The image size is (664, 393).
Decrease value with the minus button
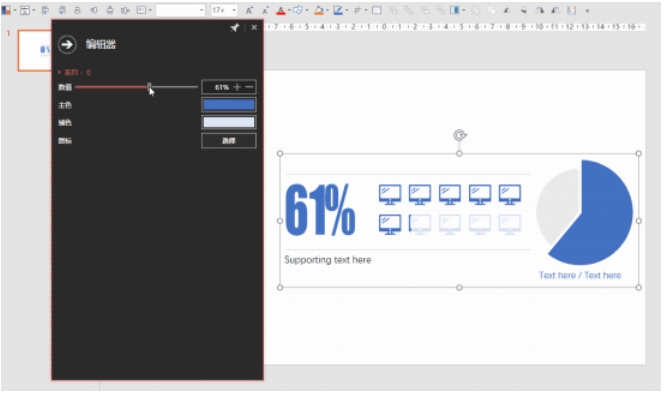[249, 87]
